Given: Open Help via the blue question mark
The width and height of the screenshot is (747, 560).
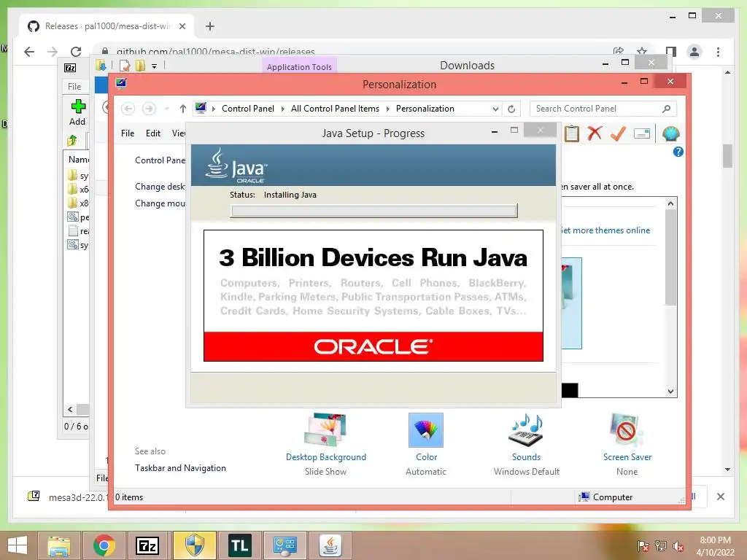Looking at the screenshot, I should 678,152.
